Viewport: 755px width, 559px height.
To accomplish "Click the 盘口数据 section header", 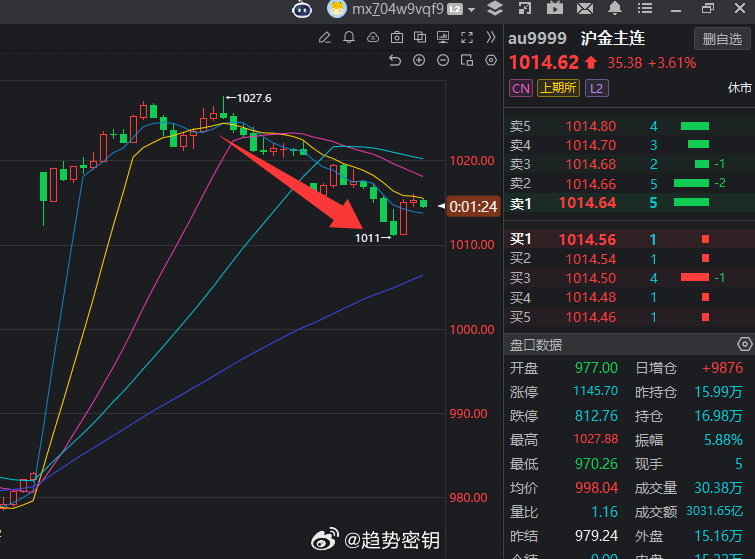I will [536, 345].
